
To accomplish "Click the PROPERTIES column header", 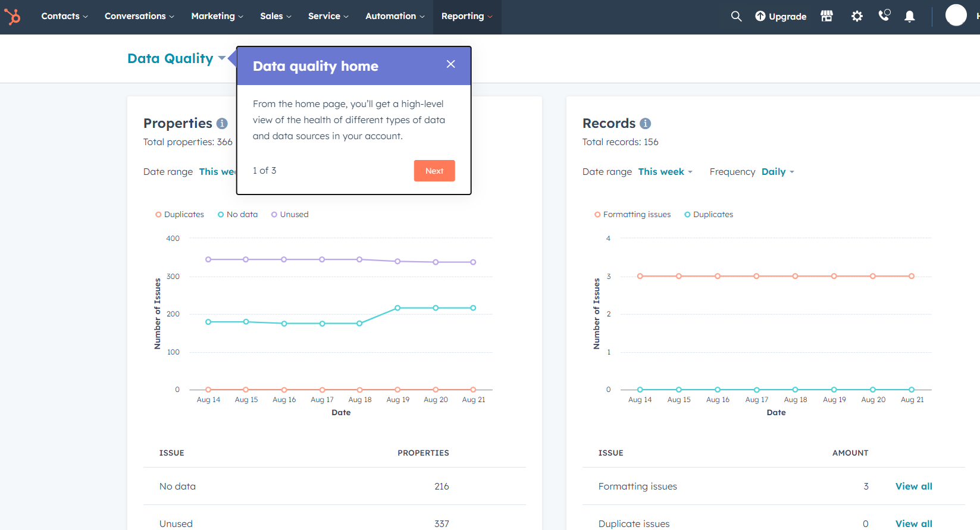I will pyautogui.click(x=424, y=453).
